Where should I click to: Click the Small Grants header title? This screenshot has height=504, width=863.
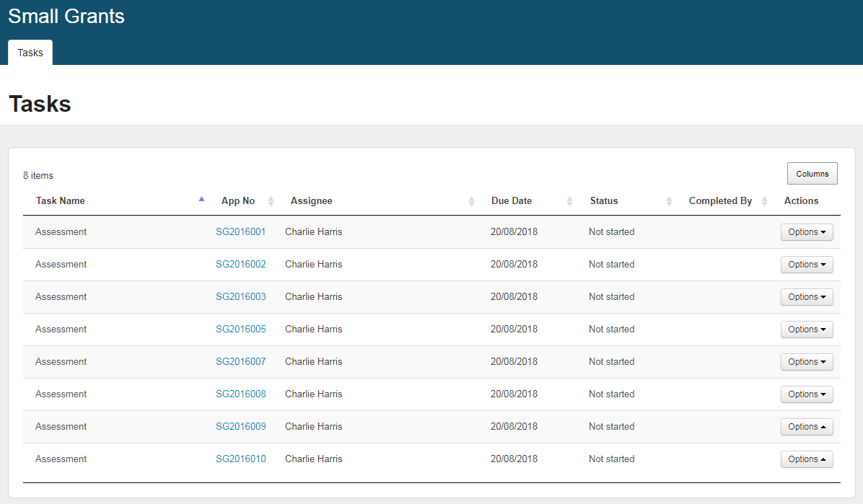pyautogui.click(x=66, y=17)
